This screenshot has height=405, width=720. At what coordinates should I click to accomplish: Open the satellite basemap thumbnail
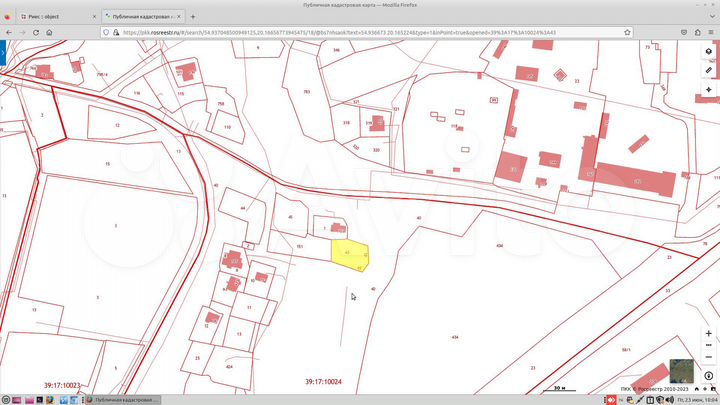pos(683,371)
